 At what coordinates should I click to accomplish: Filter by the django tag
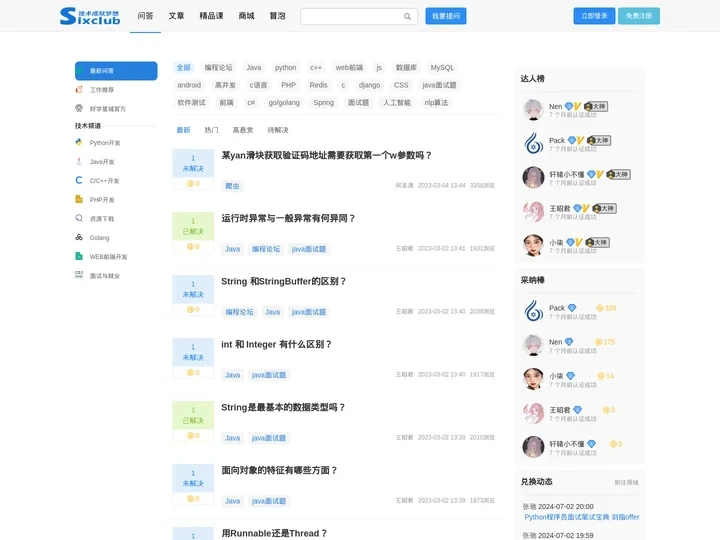[369, 85]
